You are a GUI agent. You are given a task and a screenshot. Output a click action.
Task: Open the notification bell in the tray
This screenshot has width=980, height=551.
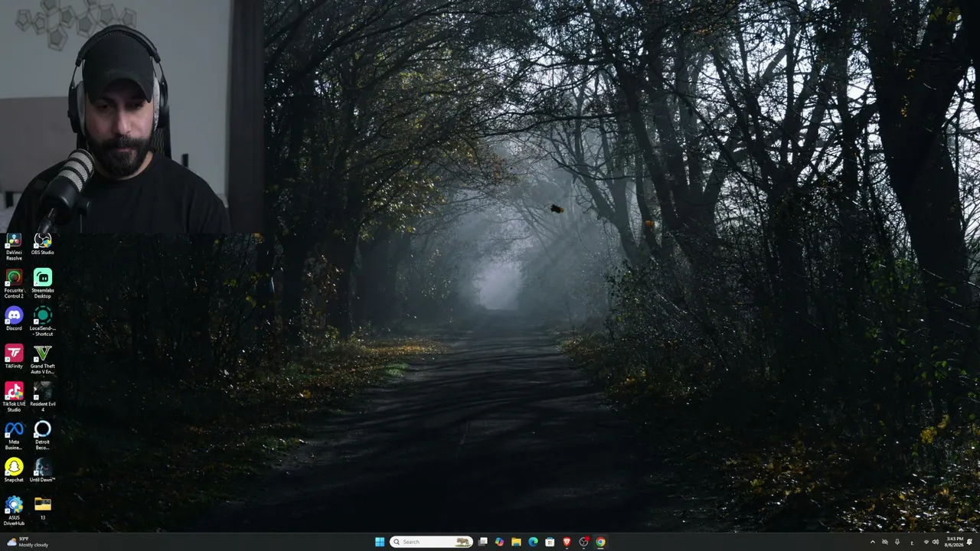(x=970, y=542)
